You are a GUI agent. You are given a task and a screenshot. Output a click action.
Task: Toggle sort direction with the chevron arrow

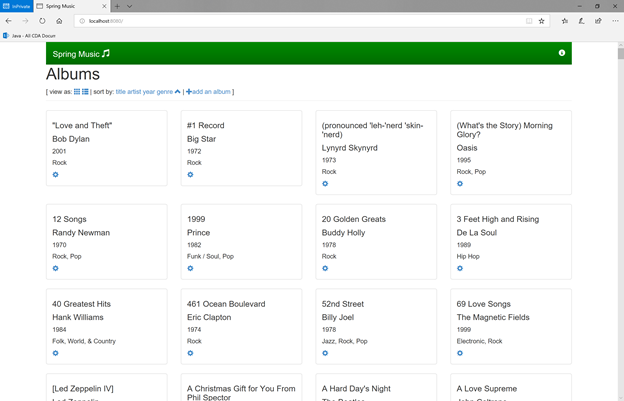tap(178, 92)
